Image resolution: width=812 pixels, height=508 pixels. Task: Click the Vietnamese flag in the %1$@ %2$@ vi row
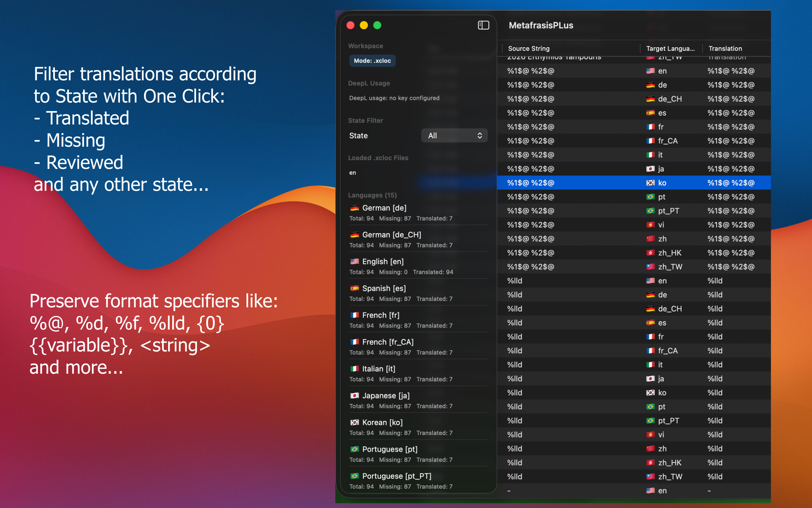tap(650, 225)
